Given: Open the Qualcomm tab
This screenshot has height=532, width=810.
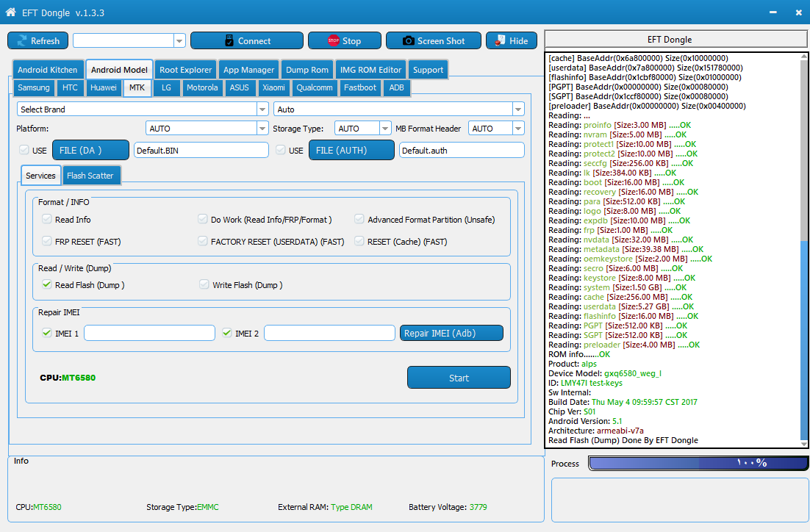Looking at the screenshot, I should tap(314, 87).
